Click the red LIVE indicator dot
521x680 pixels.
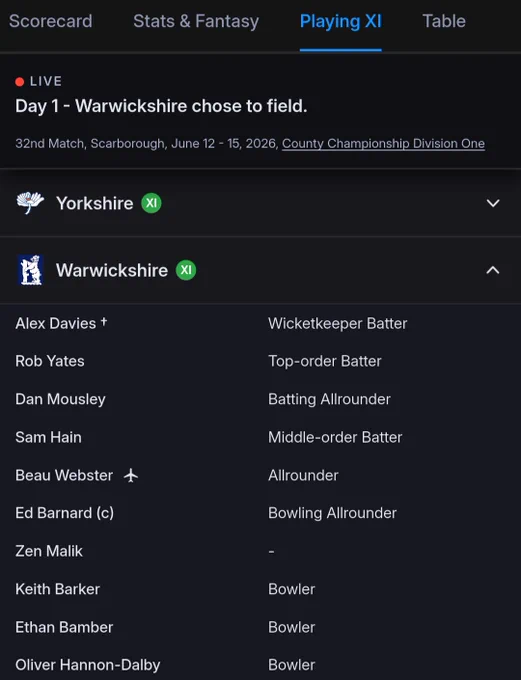tap(20, 82)
